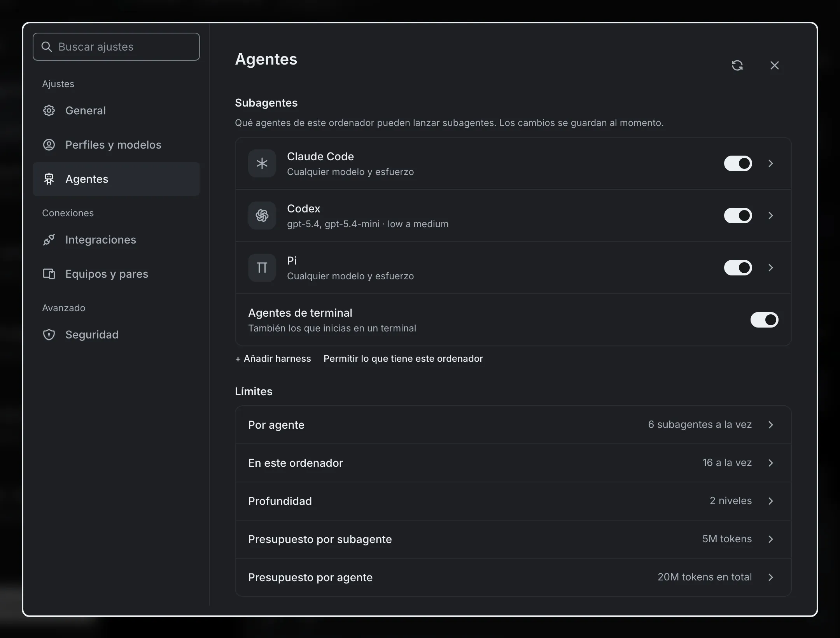Click + Añadir harness
This screenshot has width=840, height=638.
click(273, 359)
